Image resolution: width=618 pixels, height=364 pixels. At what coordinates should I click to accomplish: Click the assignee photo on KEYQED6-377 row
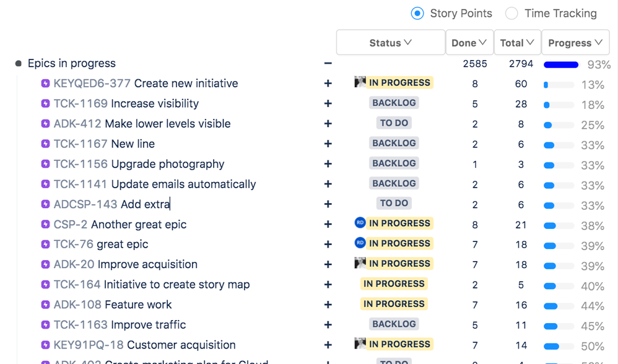click(360, 82)
